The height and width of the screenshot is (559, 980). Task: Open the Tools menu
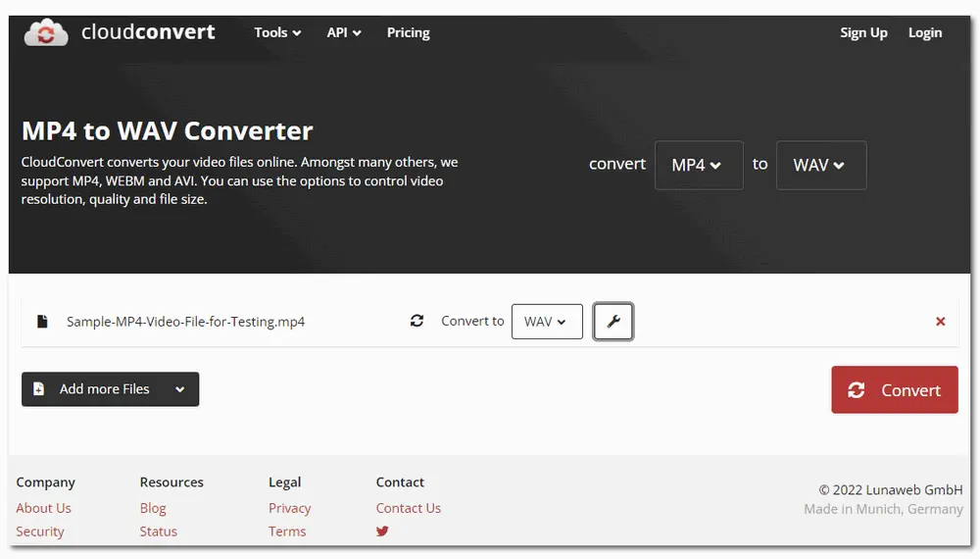pos(277,32)
